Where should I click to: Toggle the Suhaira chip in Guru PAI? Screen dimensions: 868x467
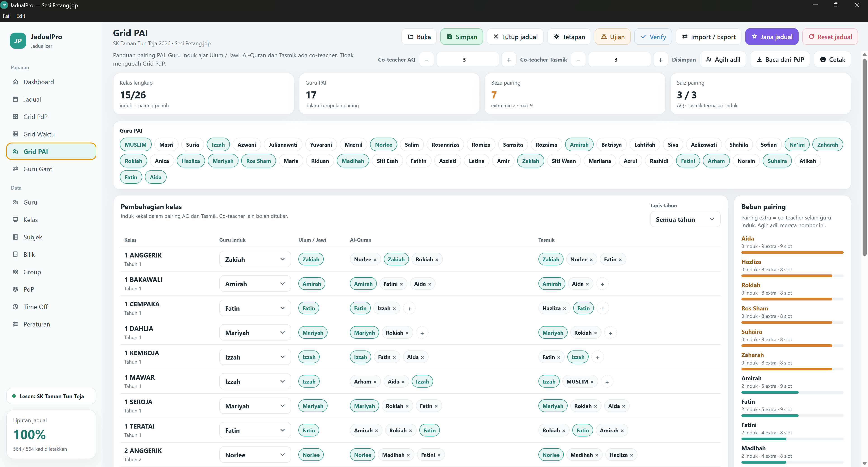tap(777, 161)
